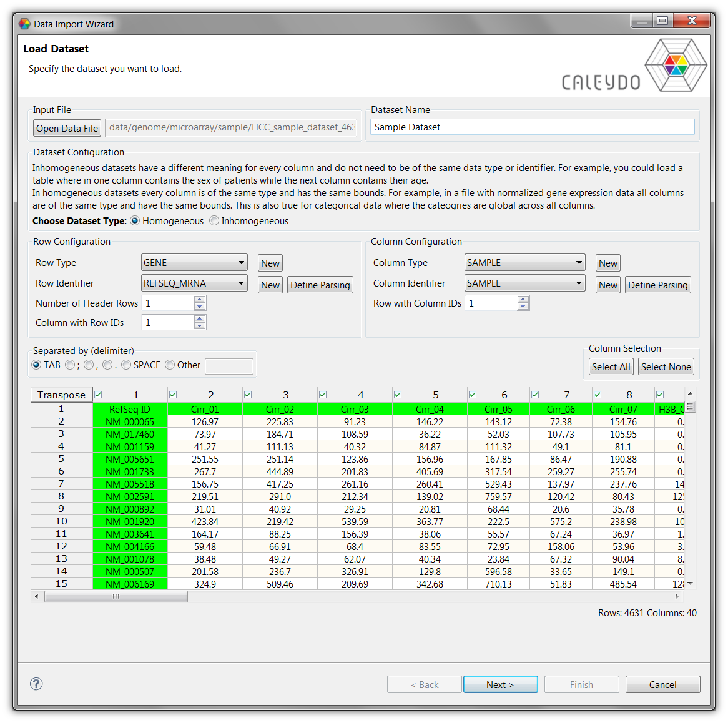Select row ID NM_001920
This screenshot has width=728, height=723.
click(x=130, y=521)
